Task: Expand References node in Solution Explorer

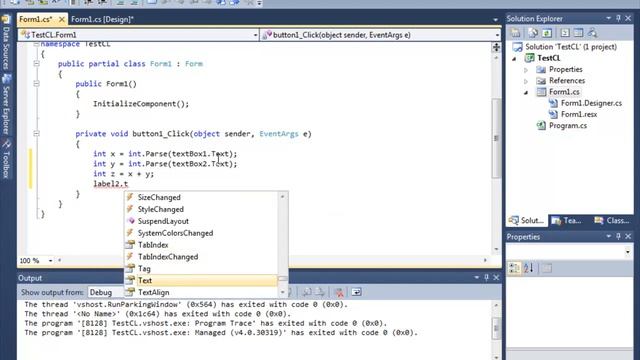Action: point(526,81)
